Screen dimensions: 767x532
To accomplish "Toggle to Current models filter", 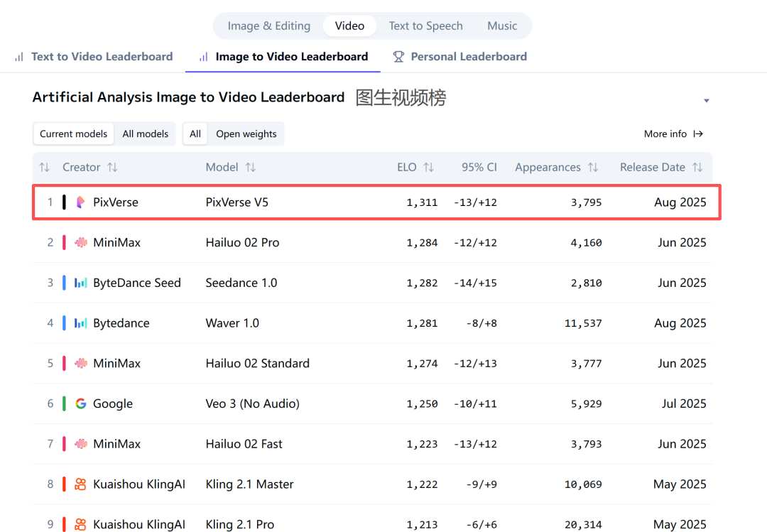I will click(73, 134).
